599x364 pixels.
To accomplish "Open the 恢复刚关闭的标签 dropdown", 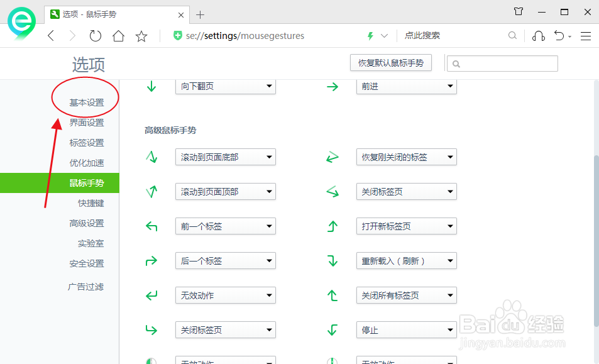I will click(407, 157).
